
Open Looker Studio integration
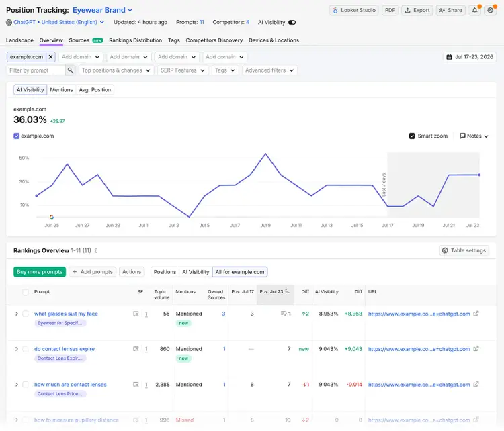(353, 10)
